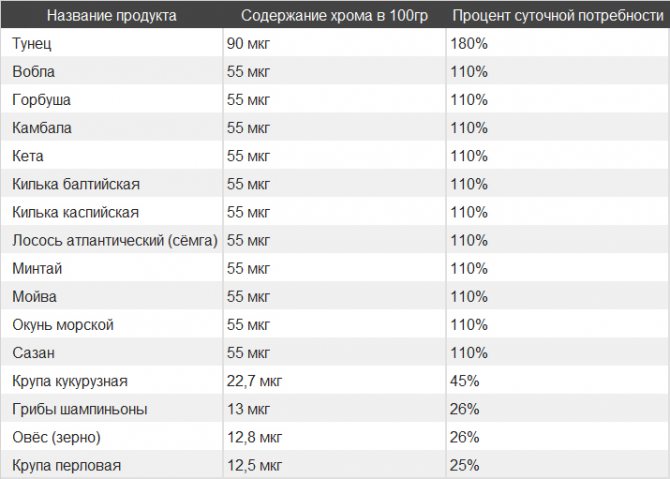Screen dimensions: 670x479
Task: Click the "Сазан" product name
Action: (33, 353)
